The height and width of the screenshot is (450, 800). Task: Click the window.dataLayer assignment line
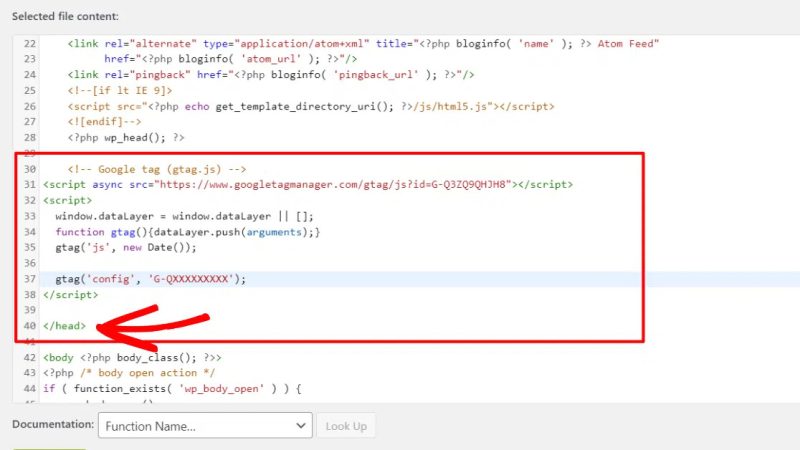184,216
